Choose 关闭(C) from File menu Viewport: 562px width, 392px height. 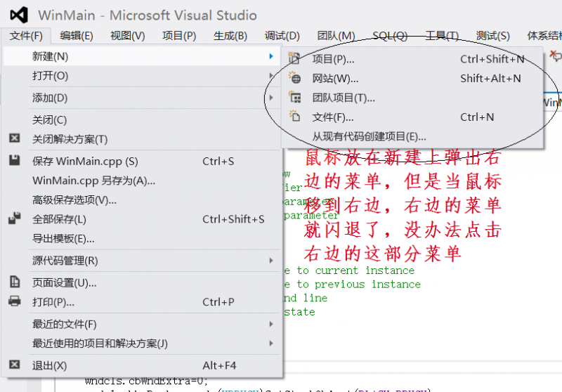pyautogui.click(x=141, y=120)
